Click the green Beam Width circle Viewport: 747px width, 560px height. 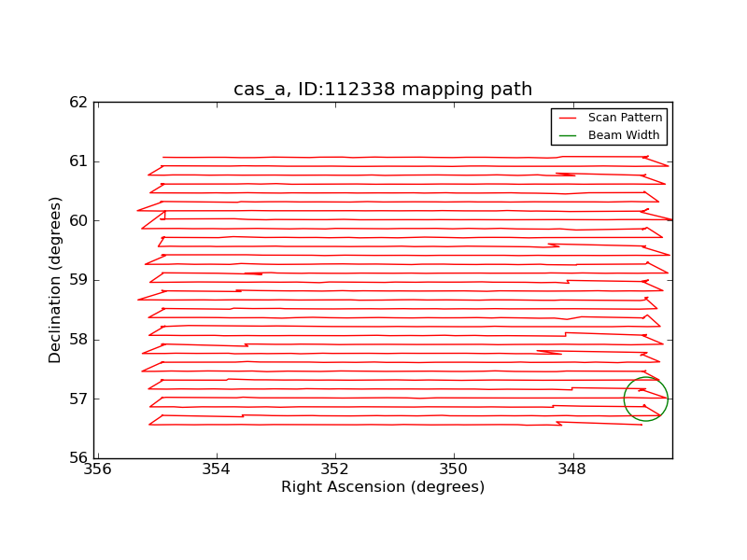646,399
